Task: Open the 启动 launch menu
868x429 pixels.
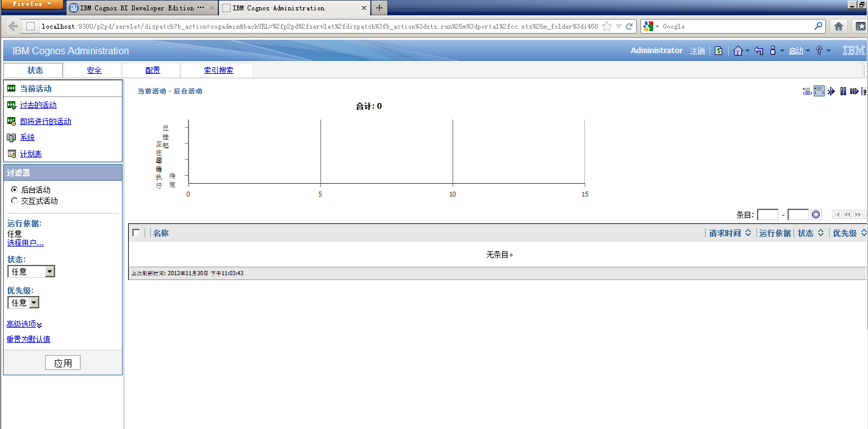Action: pos(796,51)
